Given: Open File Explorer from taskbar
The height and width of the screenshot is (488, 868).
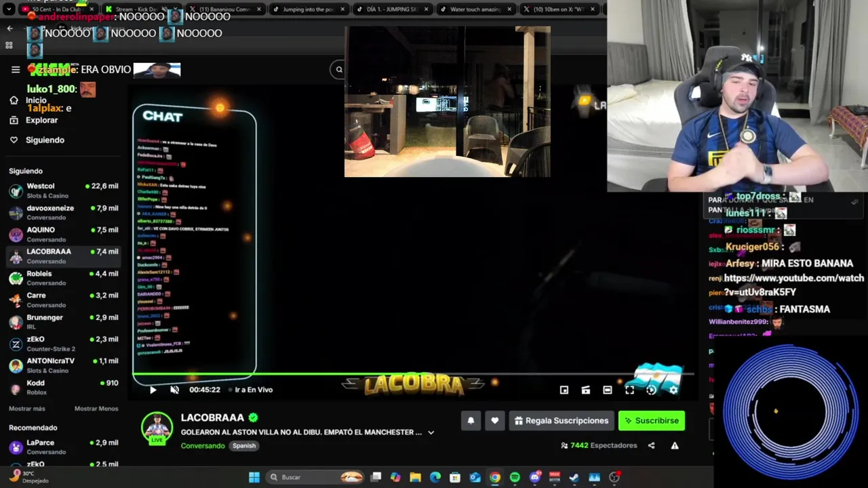Looking at the screenshot, I should pos(416,477).
